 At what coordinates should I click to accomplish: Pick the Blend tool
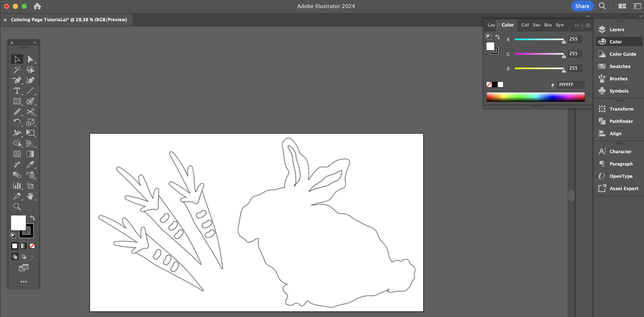[17, 175]
